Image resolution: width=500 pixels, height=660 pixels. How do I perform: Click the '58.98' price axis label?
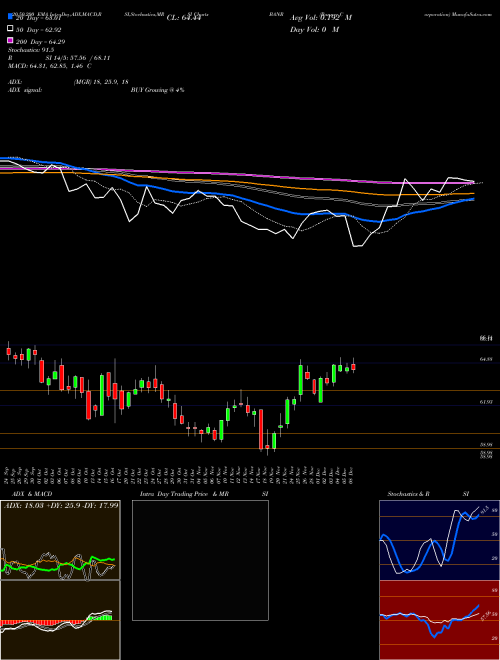click(486, 444)
